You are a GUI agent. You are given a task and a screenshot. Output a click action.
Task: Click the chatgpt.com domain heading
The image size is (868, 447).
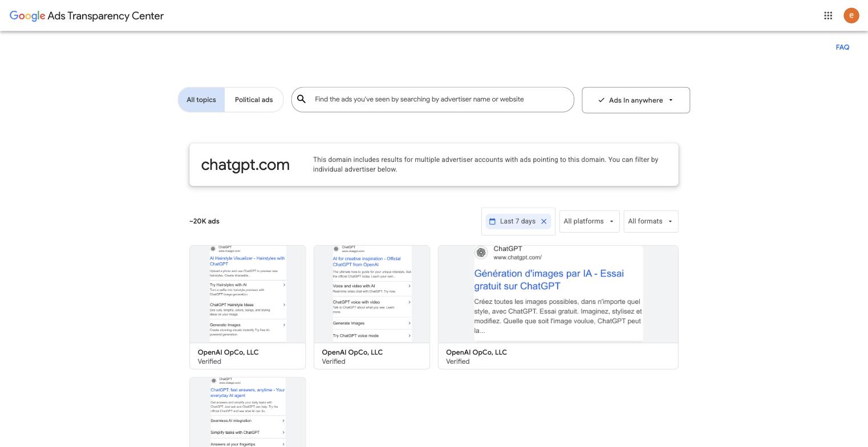pos(245,165)
